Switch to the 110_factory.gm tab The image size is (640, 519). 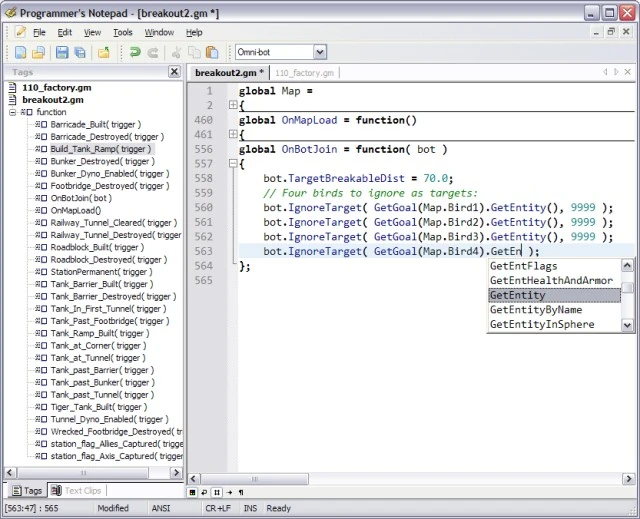(304, 73)
